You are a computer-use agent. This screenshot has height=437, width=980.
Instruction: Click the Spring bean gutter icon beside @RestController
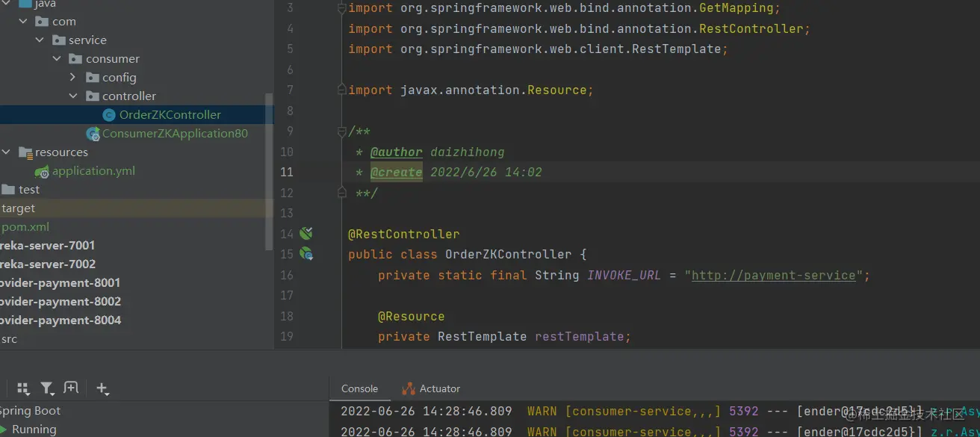pos(306,234)
